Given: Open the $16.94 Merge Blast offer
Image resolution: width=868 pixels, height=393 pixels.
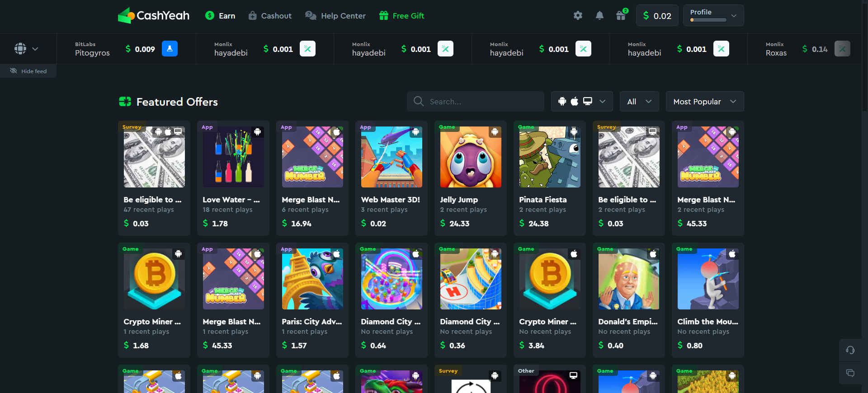Looking at the screenshot, I should [312, 178].
